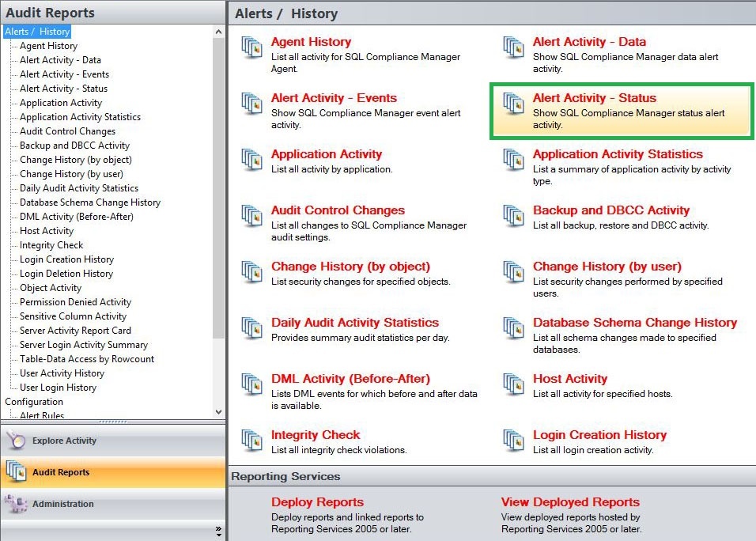Switch to Explore Activity pane
This screenshot has width=756, height=541.
tap(113, 441)
